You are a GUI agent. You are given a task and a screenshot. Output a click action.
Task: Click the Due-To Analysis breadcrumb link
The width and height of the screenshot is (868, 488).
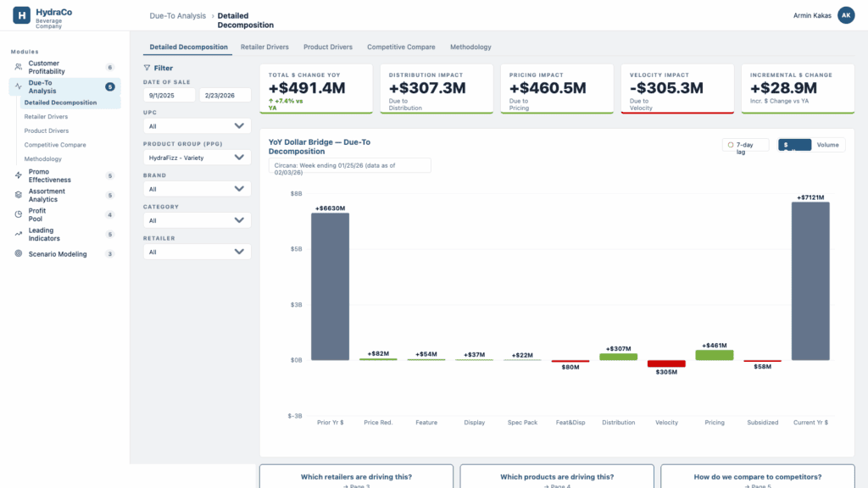click(x=177, y=16)
